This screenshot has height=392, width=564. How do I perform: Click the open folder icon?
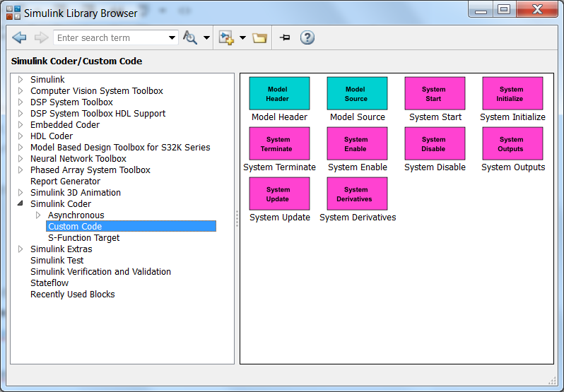259,37
